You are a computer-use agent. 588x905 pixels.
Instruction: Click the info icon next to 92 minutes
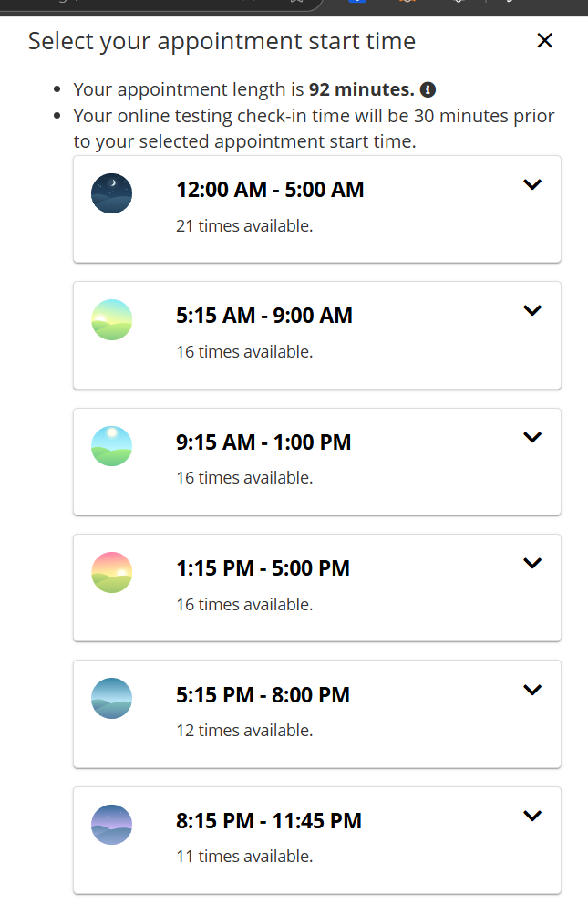[428, 90]
